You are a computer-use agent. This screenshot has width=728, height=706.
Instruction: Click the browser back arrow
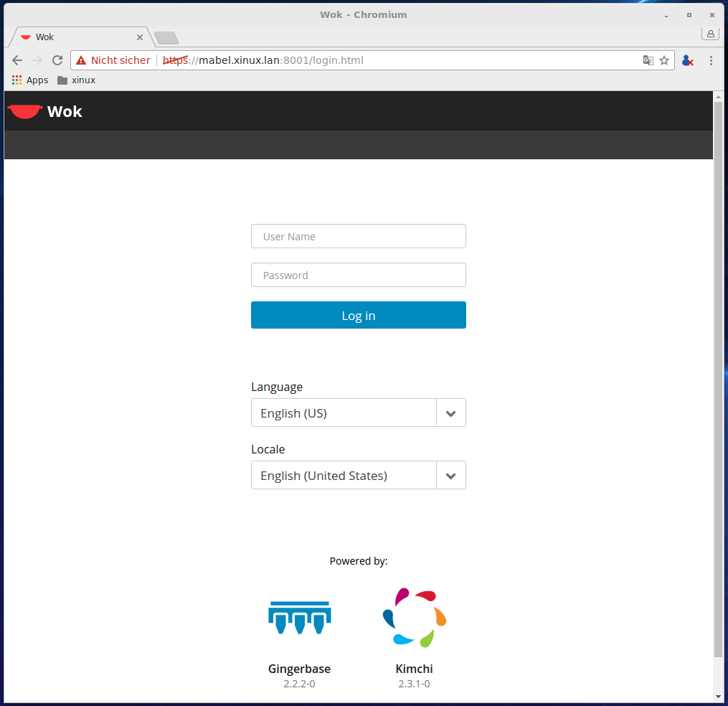tap(17, 60)
